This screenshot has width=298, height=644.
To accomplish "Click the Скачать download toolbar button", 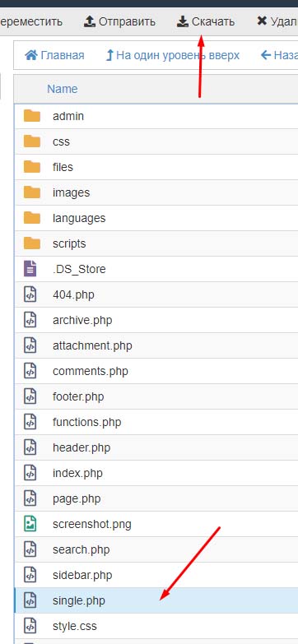I will pos(206,21).
